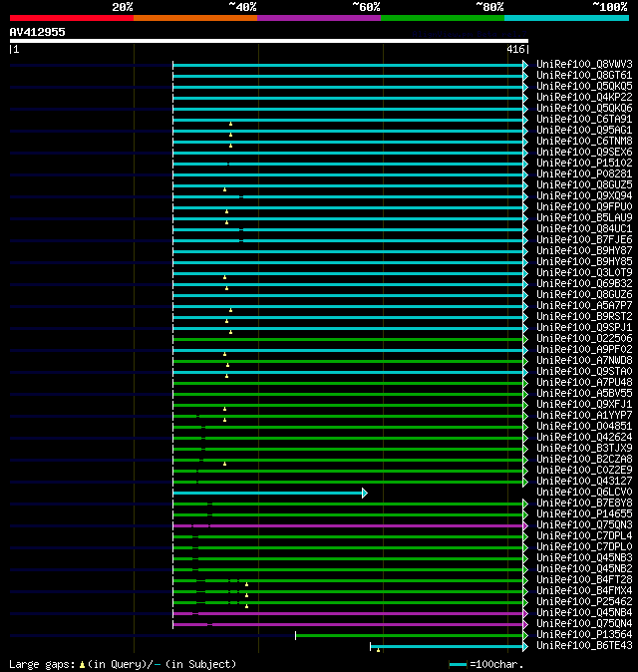Image resolution: width=638 pixels, height=672 pixels.
Task: Click the UniRef100_P15102 hit name
Action: click(584, 163)
